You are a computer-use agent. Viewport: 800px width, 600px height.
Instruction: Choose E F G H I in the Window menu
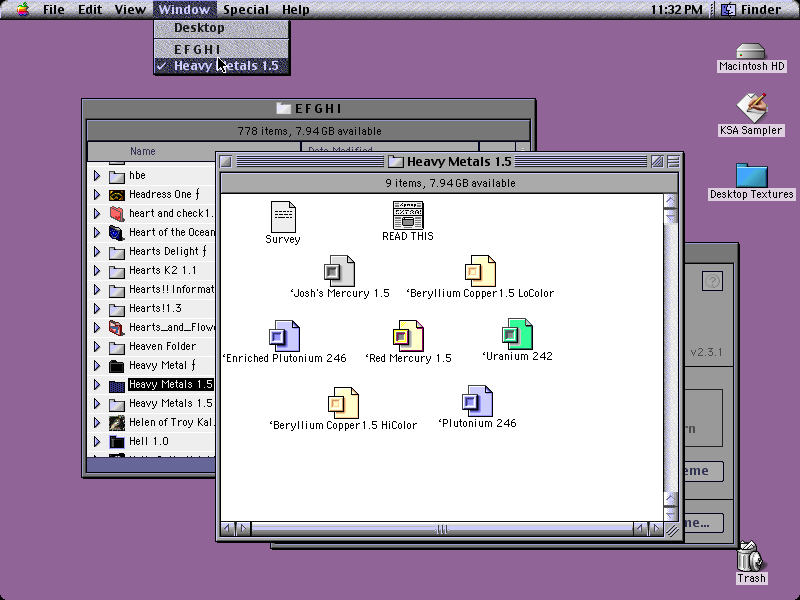222,49
